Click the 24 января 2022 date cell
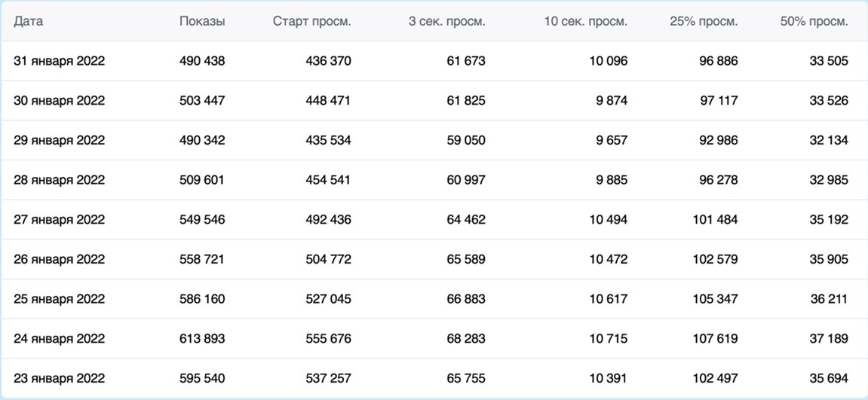This screenshot has height=400, width=868. (59, 339)
